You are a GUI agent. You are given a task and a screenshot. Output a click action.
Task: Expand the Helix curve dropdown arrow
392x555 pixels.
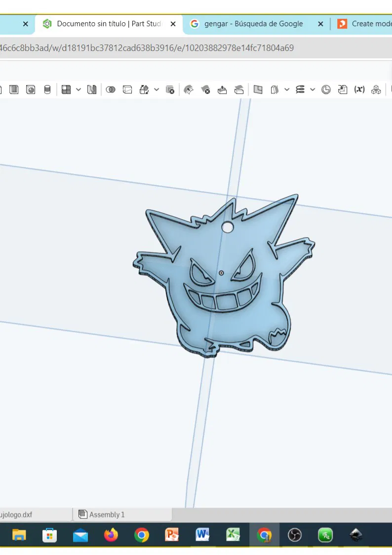(313, 89)
